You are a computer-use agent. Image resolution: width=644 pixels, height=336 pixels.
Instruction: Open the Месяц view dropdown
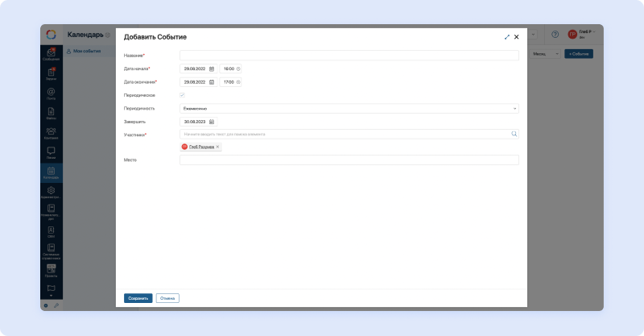click(x=544, y=53)
